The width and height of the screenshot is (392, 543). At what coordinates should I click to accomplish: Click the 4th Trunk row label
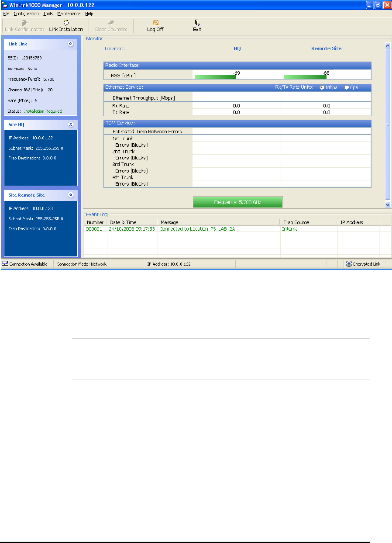pyautogui.click(x=123, y=177)
